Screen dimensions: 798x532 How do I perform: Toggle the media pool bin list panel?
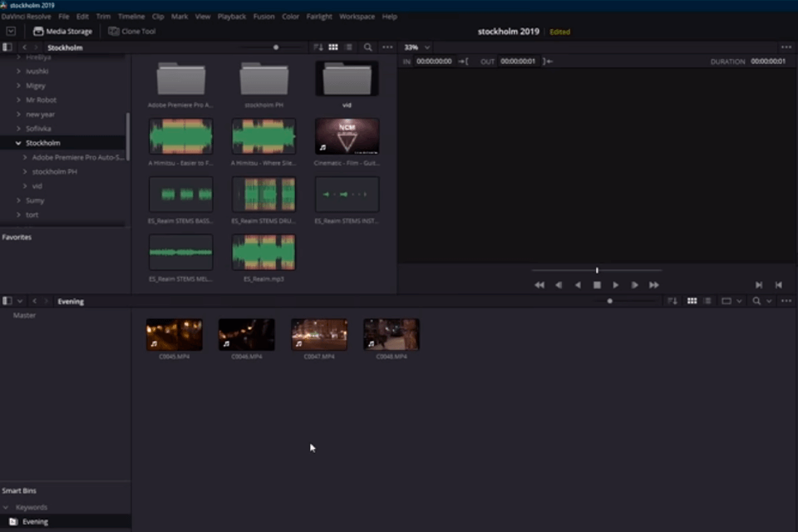(7, 301)
